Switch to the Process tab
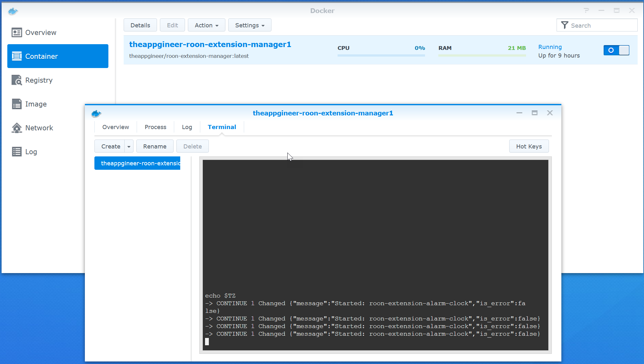 [155, 127]
